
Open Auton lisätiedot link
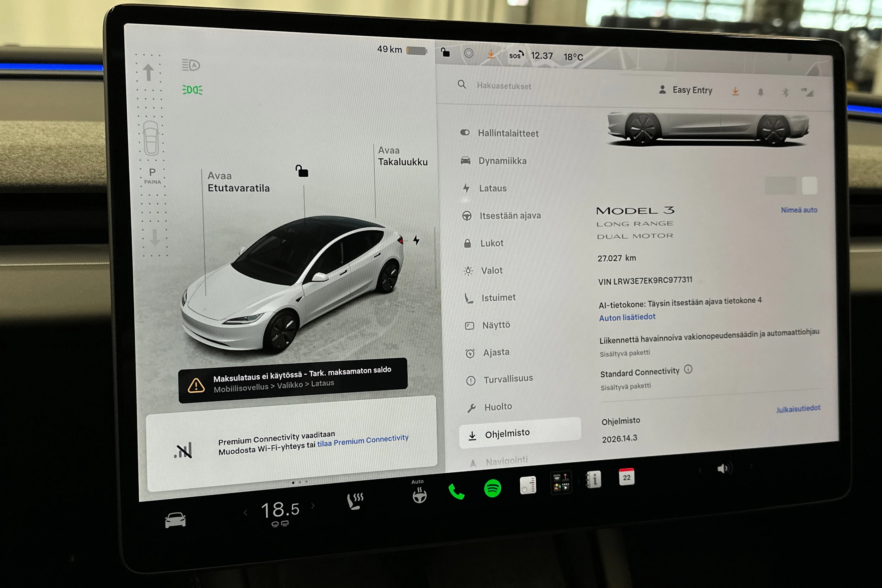(x=627, y=317)
